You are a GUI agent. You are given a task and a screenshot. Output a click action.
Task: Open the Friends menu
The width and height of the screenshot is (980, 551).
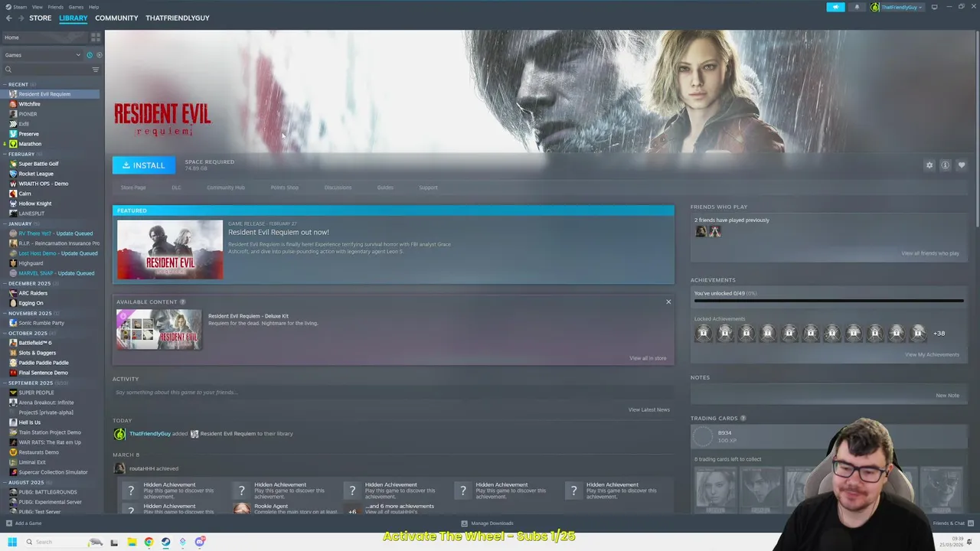tap(56, 7)
